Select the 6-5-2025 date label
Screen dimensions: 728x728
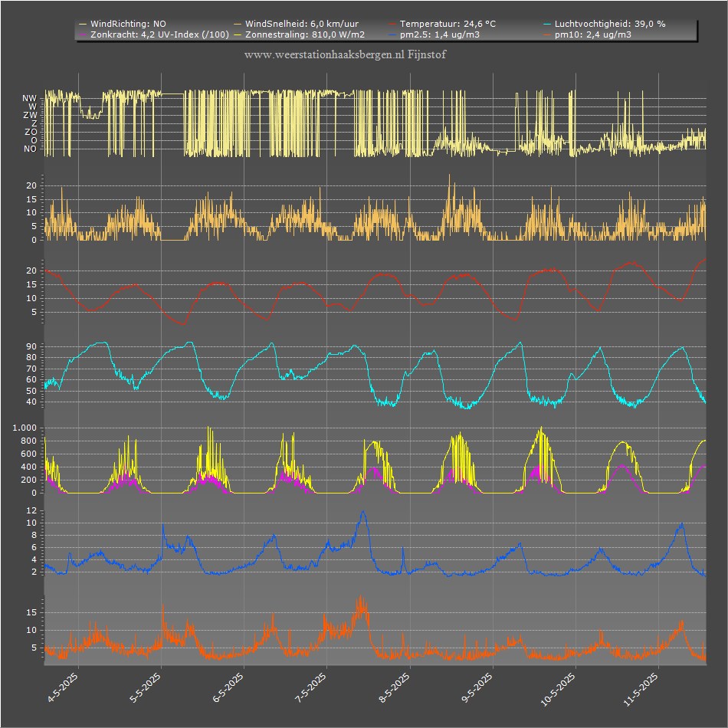[228, 687]
